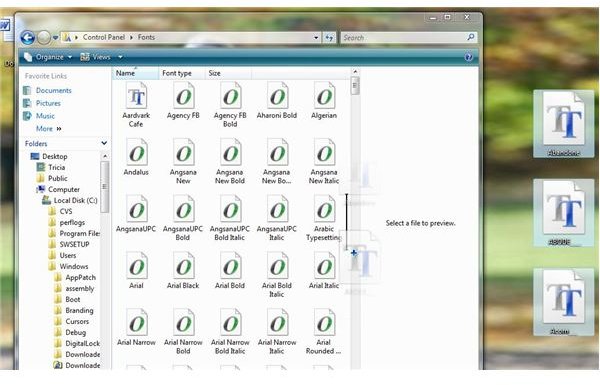Screen dimensions: 600x385
Task: Select the AppPatch folder
Action: (75, 277)
